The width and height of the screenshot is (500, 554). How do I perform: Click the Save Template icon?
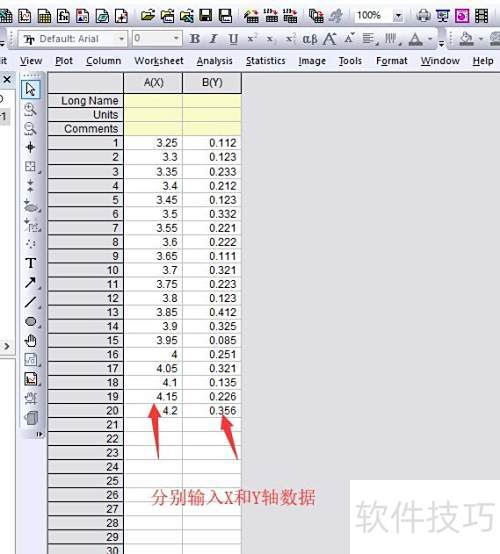[x=225, y=16]
